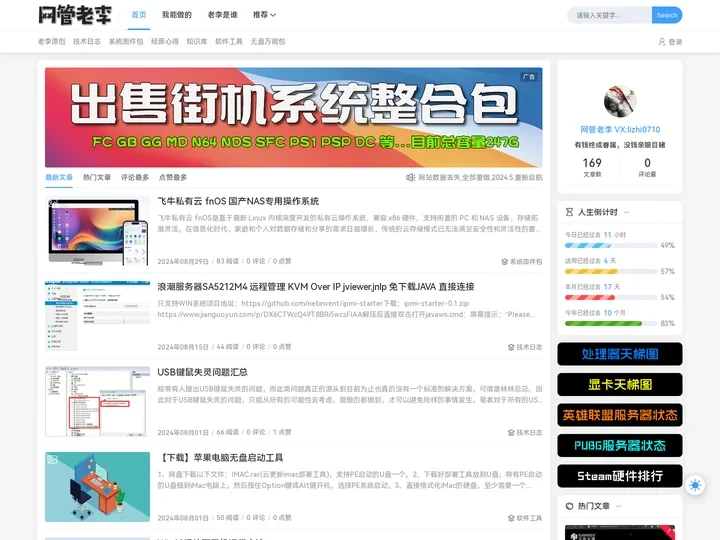
Task: Click the 0 评论量 counter
Action: 647,167
